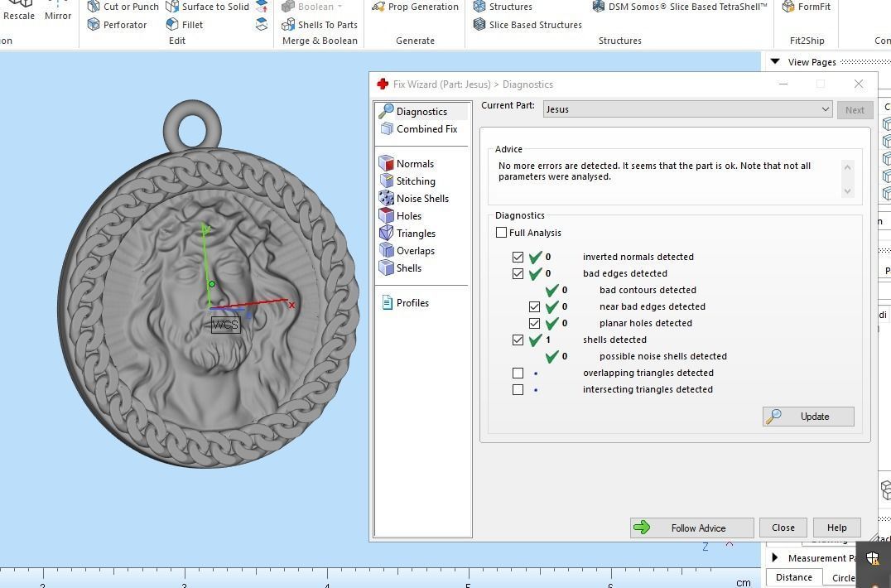Click Windows Security tray icon
The height and width of the screenshot is (588, 891).
873,558
